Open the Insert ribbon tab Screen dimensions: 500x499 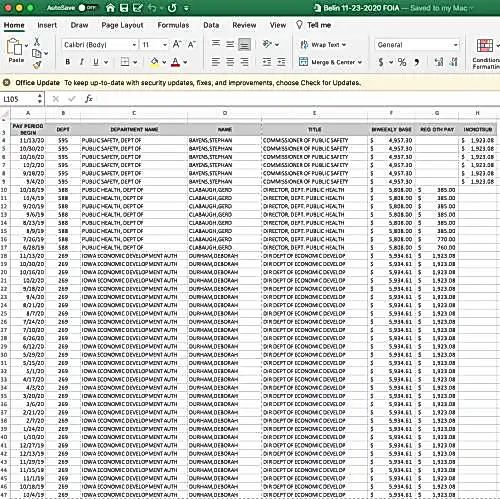47,25
